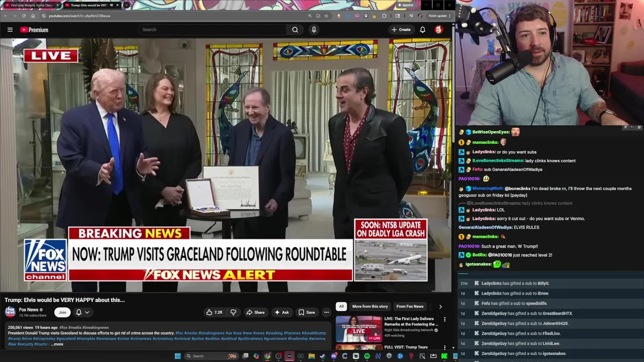Image resolution: width=644 pixels, height=362 pixels.
Task: Open browser home page button
Action: click(33, 16)
